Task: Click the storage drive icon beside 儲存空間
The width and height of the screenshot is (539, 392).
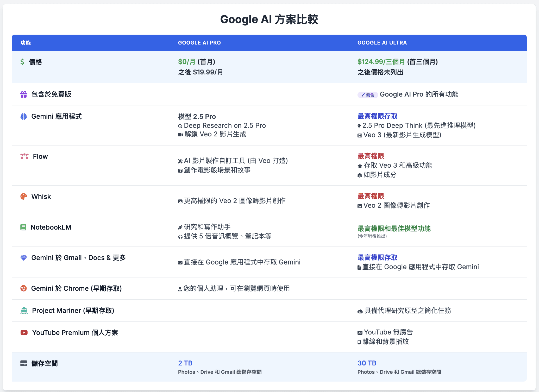Action: (24, 363)
